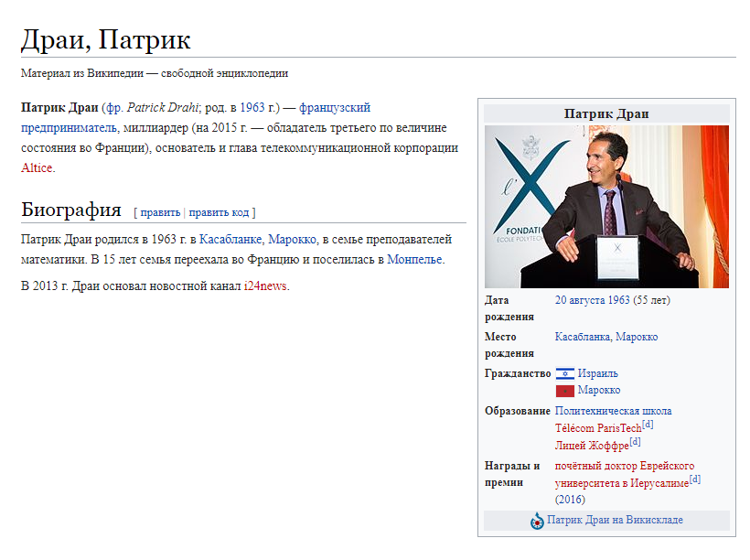The width and height of the screenshot is (750, 560).
Task: Click the [d] after Télécom ParisTech
Action: (x=648, y=425)
